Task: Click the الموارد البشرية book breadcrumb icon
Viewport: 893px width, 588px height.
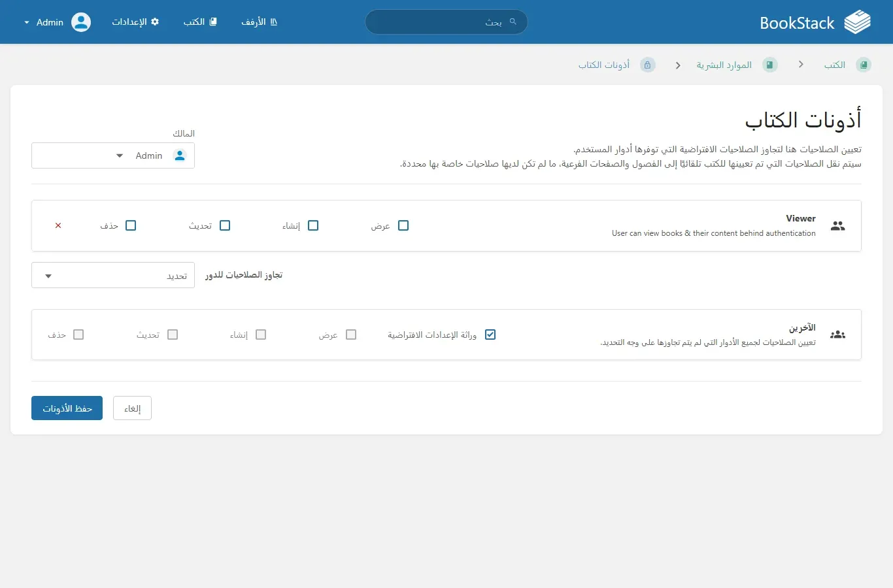Action: (x=770, y=65)
